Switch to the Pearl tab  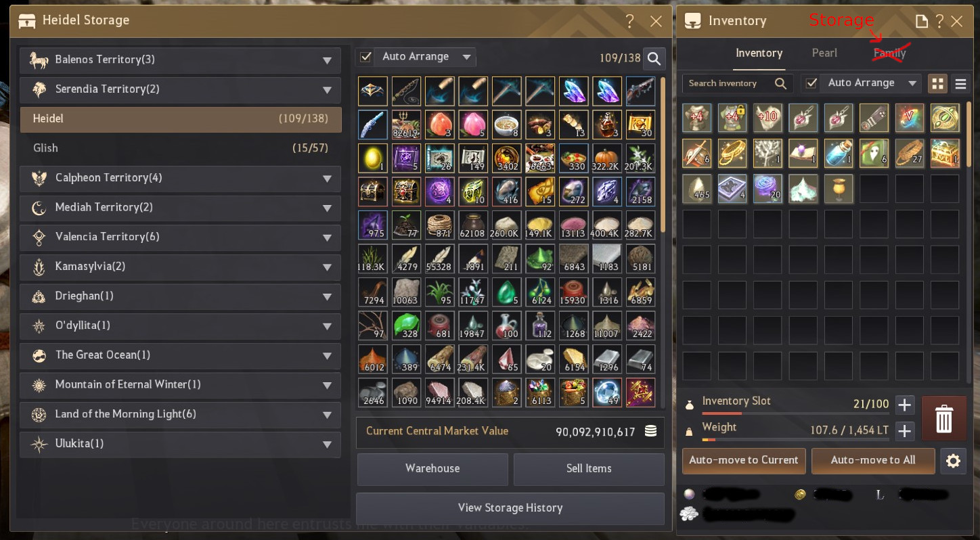coord(824,53)
